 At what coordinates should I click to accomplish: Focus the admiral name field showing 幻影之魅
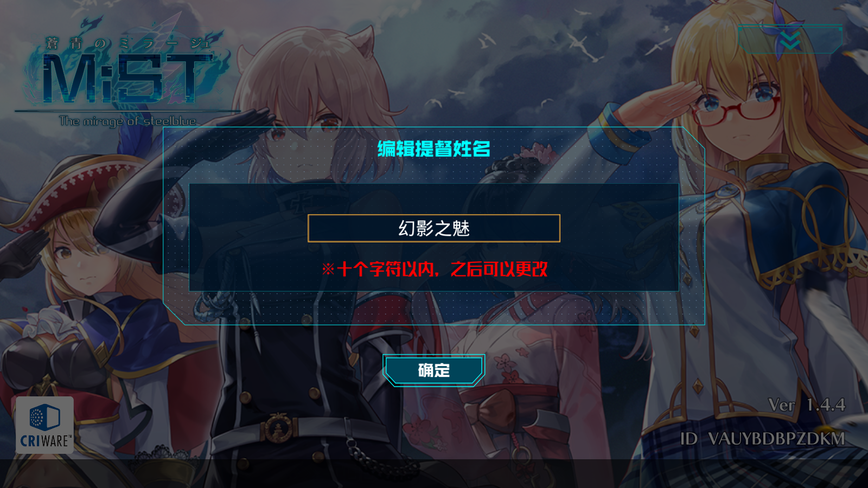(x=434, y=228)
